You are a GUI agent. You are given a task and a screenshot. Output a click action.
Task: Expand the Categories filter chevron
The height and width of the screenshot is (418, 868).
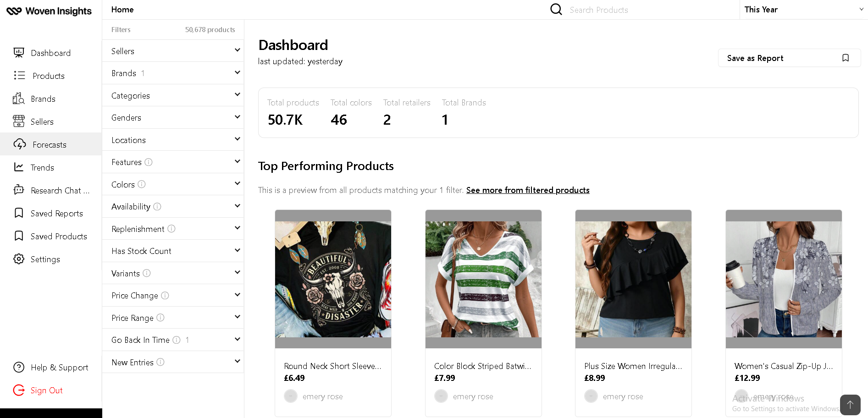(237, 95)
